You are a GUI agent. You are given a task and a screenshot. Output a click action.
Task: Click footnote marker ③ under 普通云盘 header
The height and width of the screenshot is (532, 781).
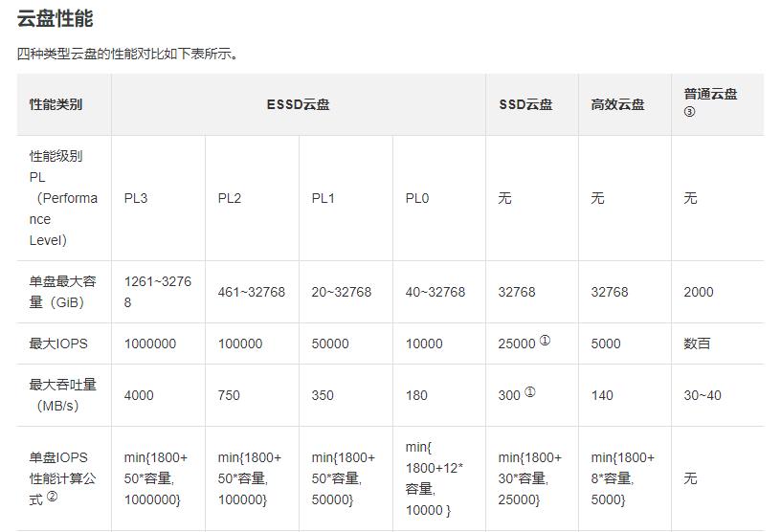tap(689, 112)
